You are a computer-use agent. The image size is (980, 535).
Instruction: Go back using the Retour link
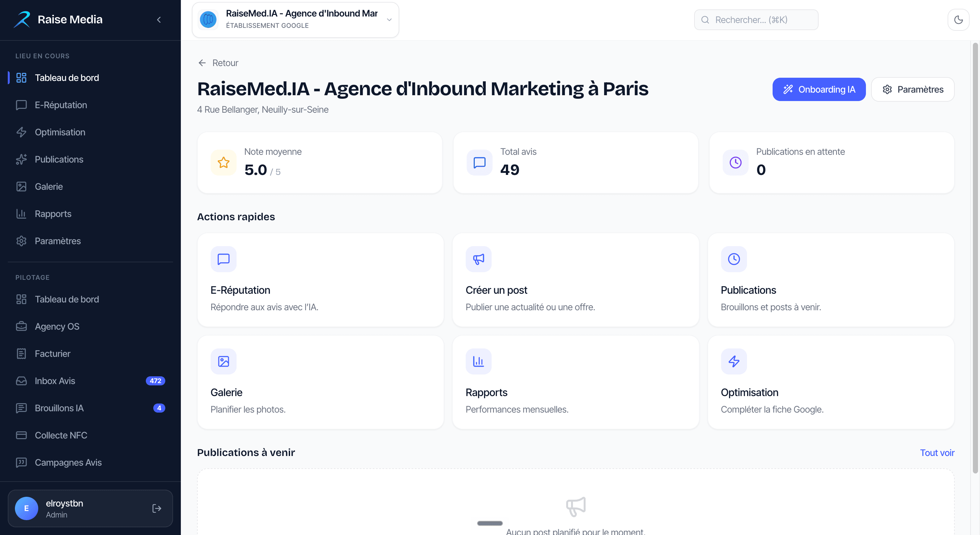218,63
